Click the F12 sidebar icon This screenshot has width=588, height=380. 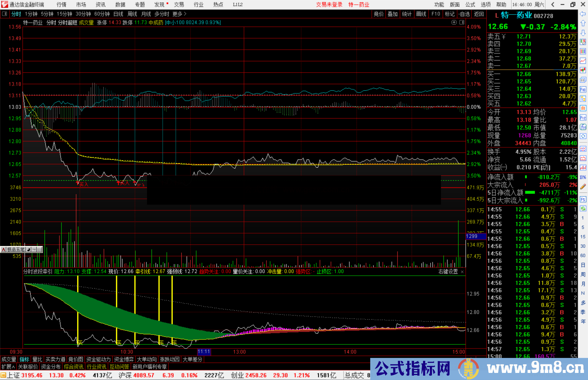[583, 118]
